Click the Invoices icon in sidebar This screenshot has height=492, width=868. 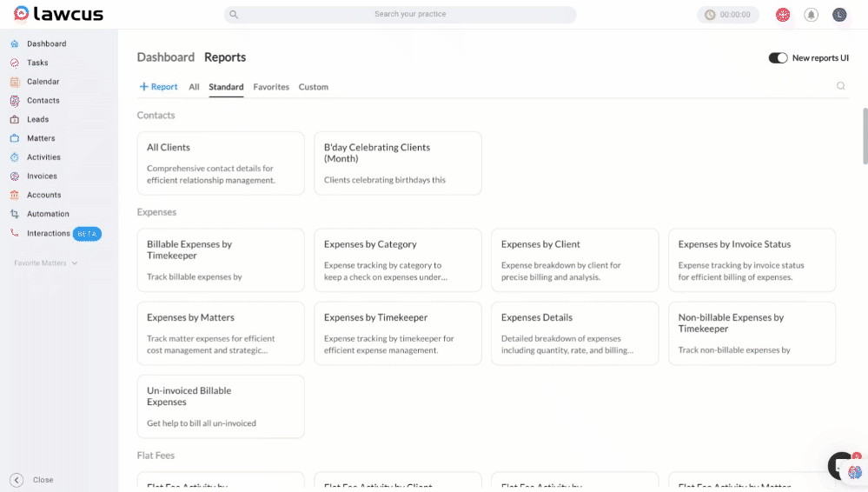tap(15, 176)
